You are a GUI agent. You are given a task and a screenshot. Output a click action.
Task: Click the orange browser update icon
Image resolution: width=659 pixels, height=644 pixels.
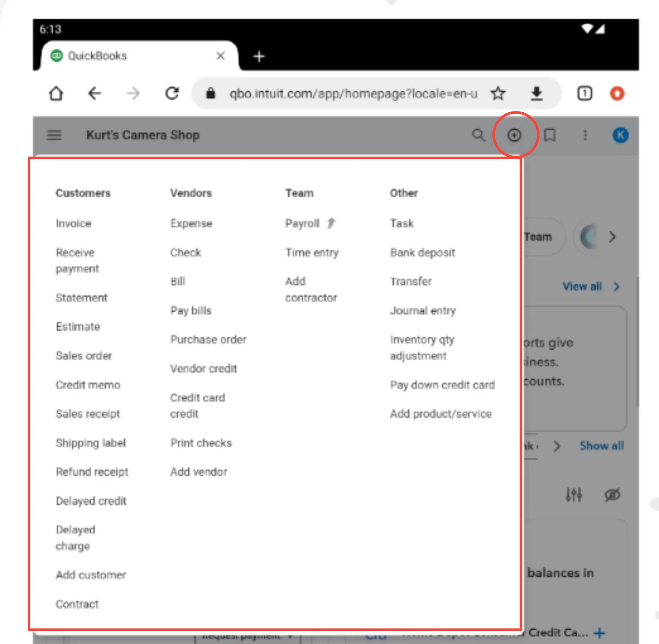pos(617,93)
